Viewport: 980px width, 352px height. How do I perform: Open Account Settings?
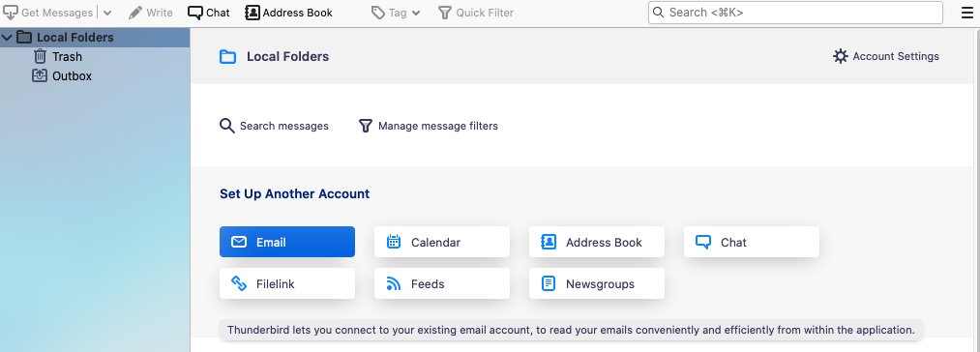[885, 56]
